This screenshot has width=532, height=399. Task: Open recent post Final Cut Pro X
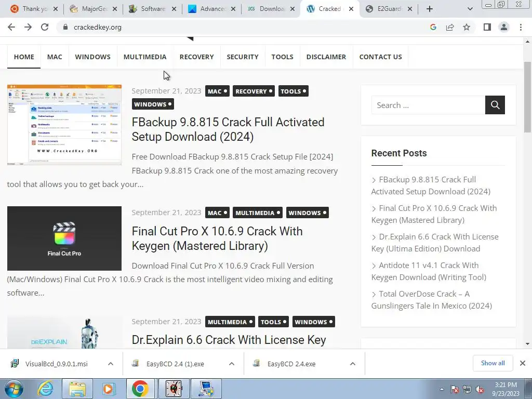coord(434,214)
